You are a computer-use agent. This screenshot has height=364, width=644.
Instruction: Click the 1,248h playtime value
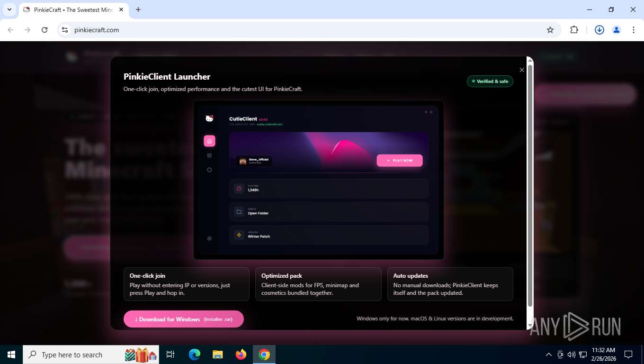coord(253,190)
